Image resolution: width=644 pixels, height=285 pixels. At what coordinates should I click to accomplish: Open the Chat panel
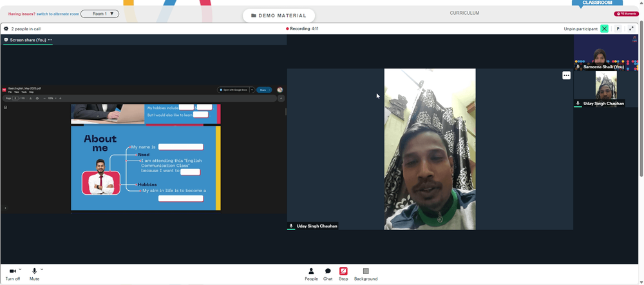pyautogui.click(x=328, y=274)
